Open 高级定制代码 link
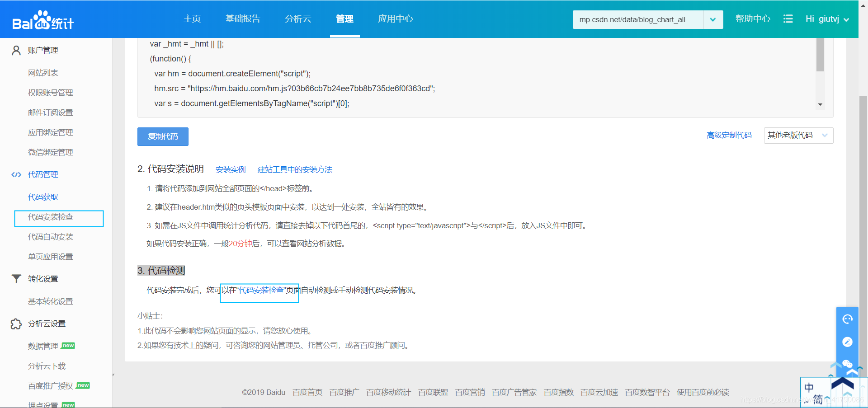 [x=729, y=135]
